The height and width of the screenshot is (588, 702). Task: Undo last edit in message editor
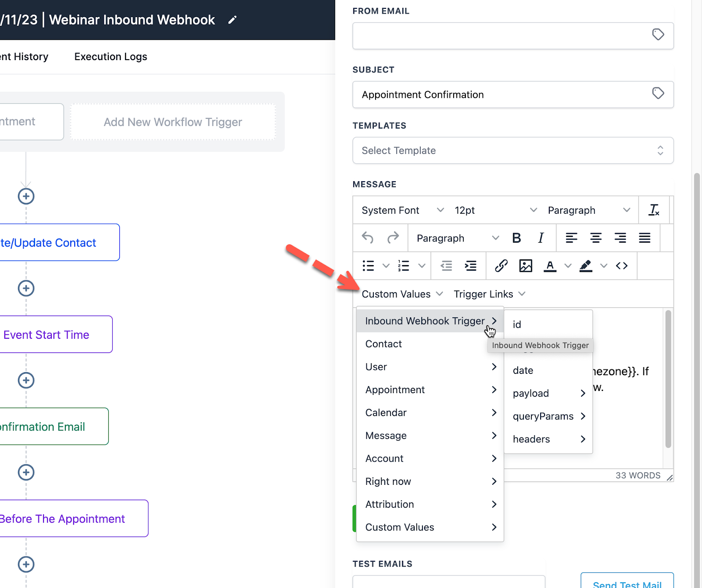(x=368, y=238)
